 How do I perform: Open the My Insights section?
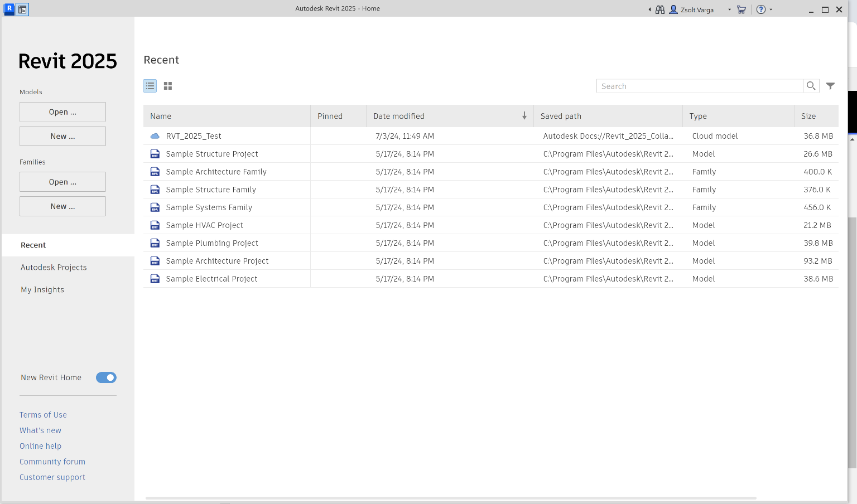tap(42, 289)
